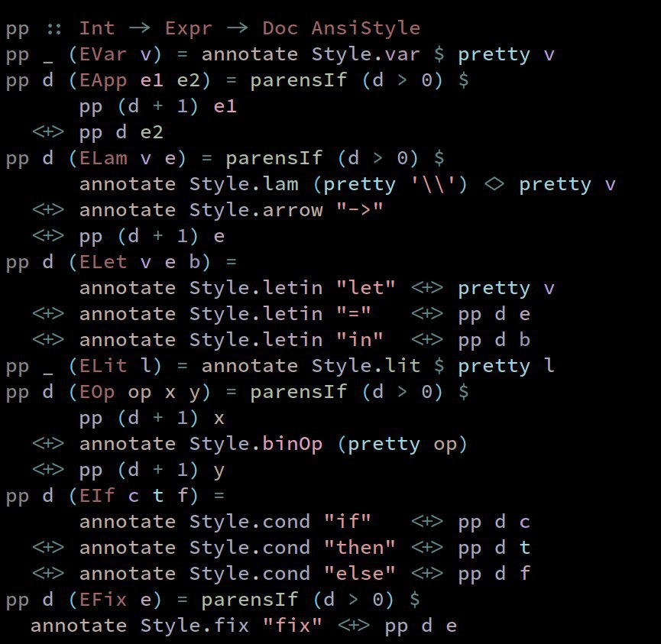
Task: Click "e1" in the "pp (d + 1) e1" line
Action: pos(225,106)
